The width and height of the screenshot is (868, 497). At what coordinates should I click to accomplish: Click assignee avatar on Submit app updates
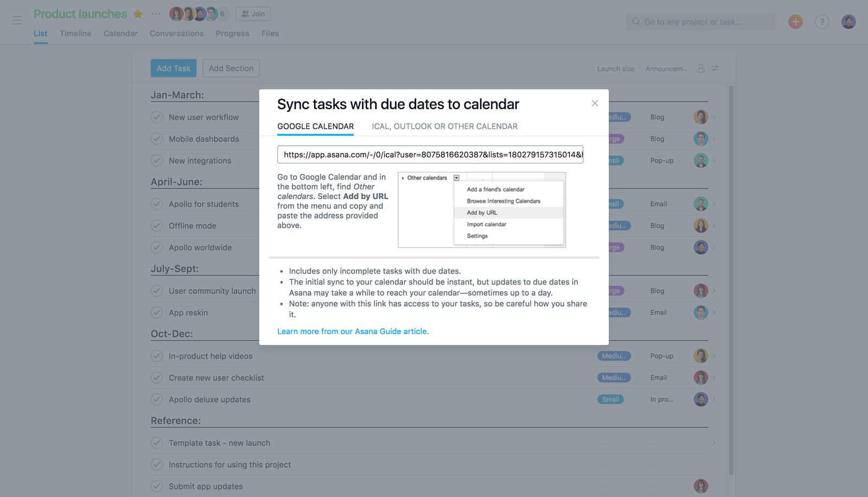(x=701, y=486)
